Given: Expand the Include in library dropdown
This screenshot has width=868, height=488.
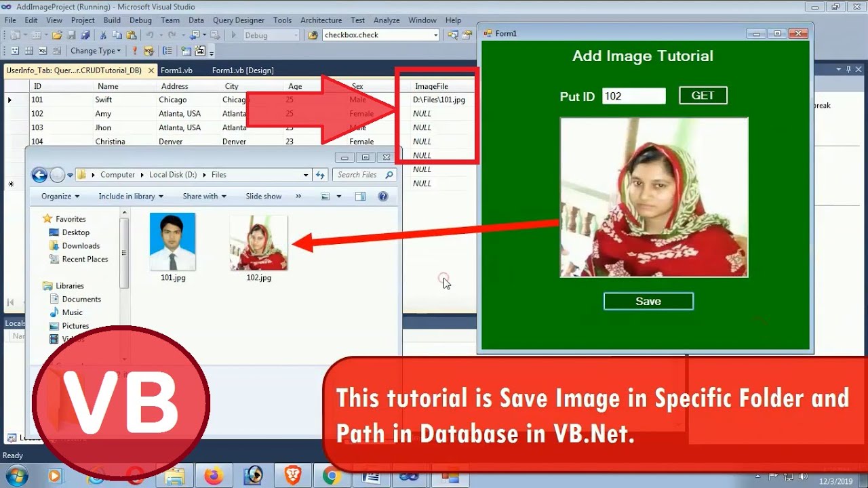Looking at the screenshot, I should 131,197.
